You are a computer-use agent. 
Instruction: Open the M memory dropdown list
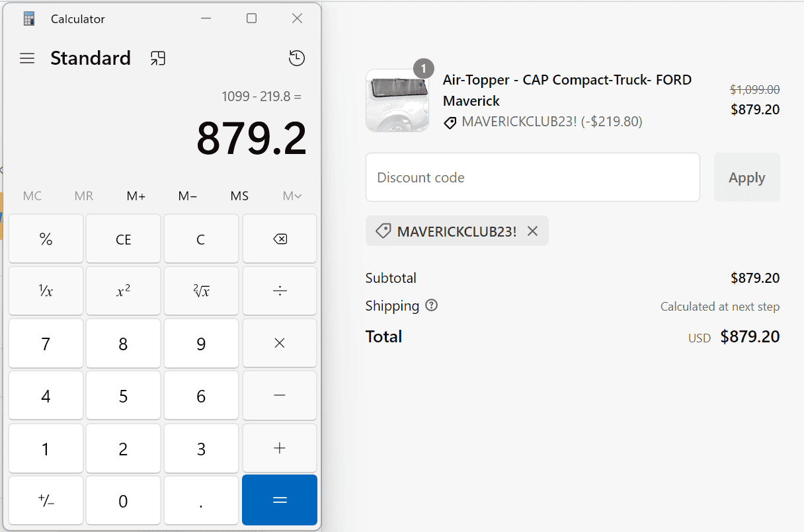point(292,196)
